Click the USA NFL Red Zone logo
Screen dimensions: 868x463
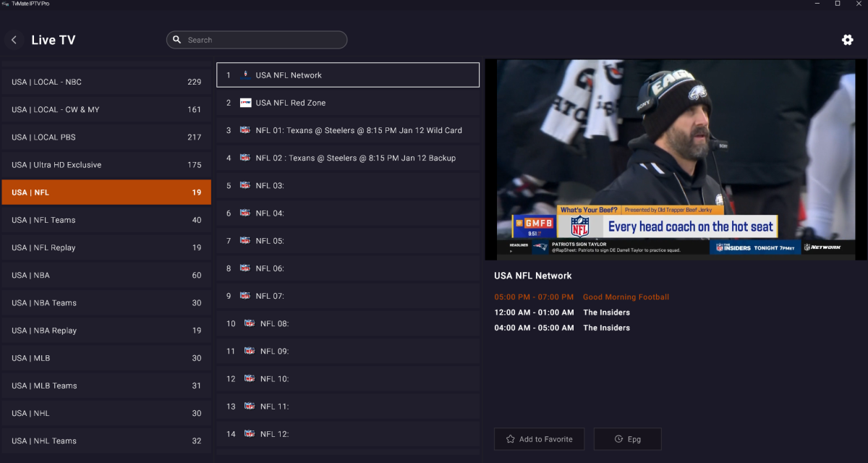point(245,103)
